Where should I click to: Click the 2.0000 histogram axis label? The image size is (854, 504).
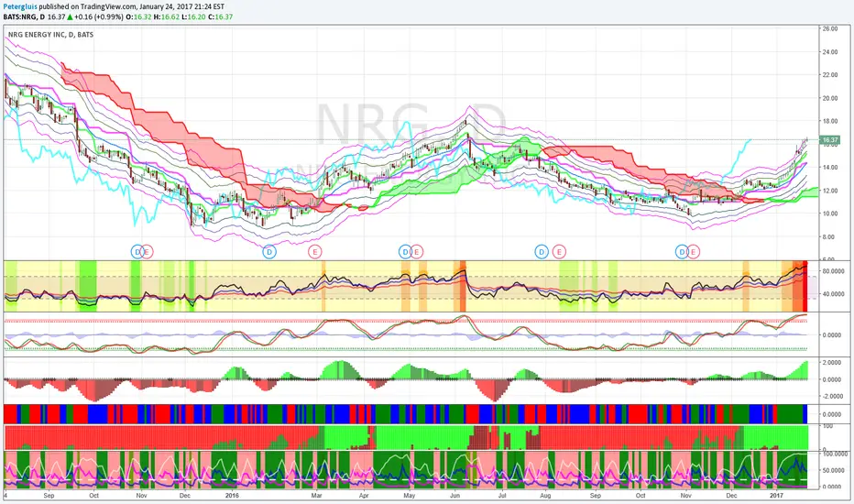point(831,362)
